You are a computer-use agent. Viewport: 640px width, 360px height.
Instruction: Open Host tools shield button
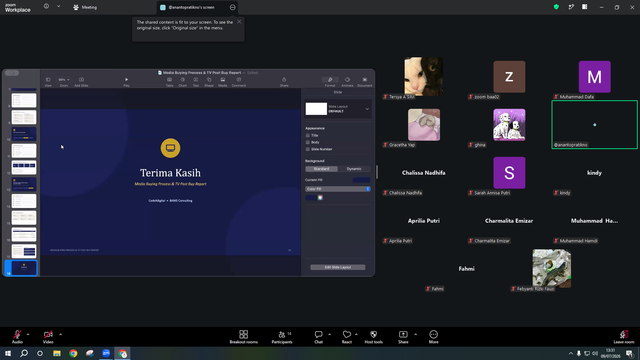[373, 337]
